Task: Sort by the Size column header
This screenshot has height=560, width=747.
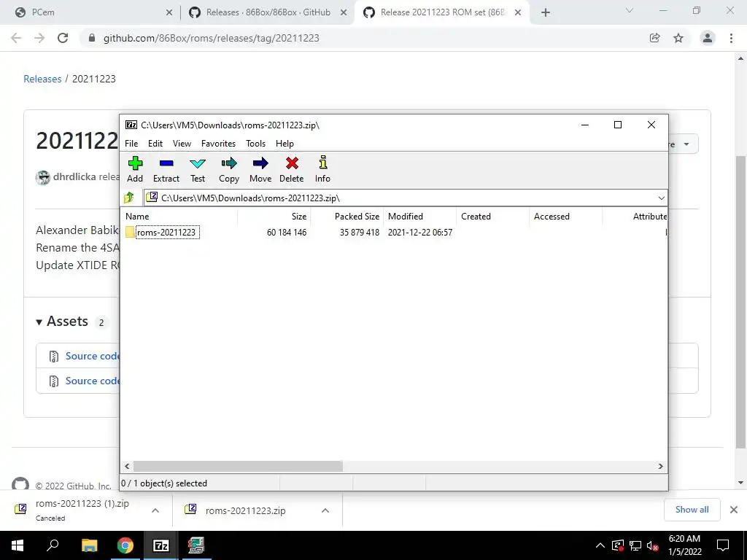Action: tap(274, 216)
